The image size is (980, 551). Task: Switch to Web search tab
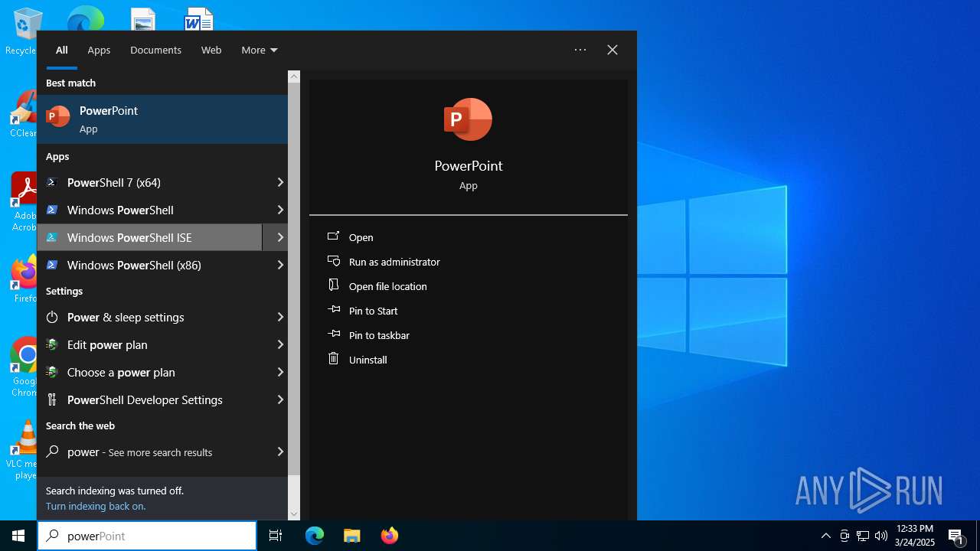(x=211, y=50)
